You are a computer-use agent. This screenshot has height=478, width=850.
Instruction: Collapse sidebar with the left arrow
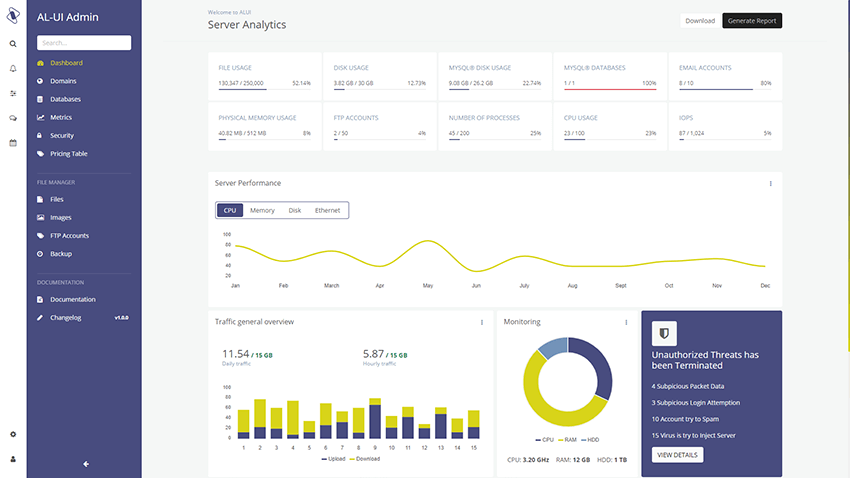[86, 463]
